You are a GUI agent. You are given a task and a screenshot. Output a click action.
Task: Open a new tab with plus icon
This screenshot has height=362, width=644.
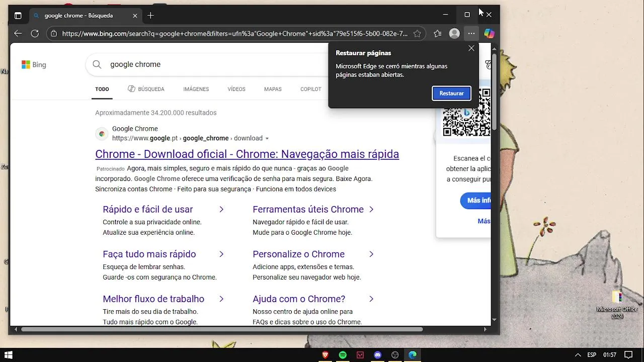tap(150, 16)
